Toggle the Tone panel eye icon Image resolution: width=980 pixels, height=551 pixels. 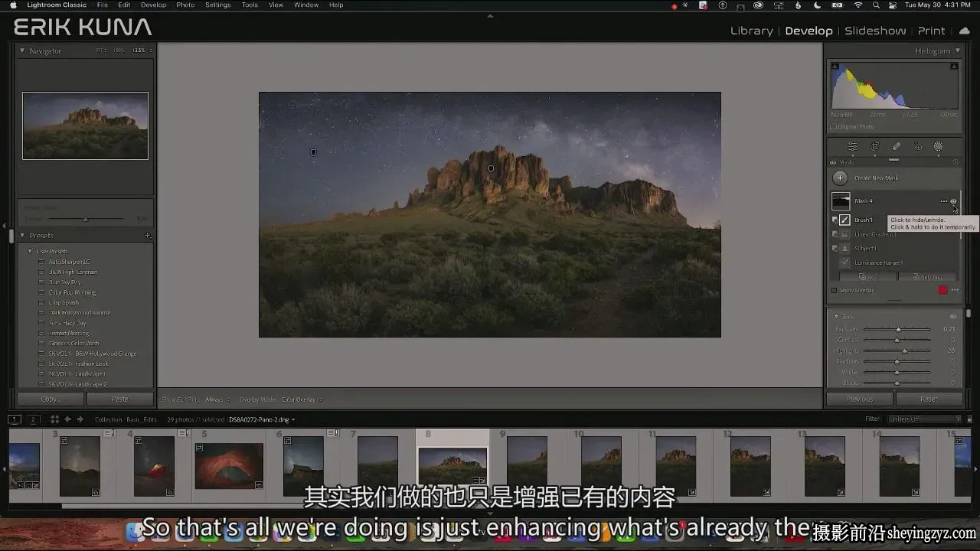[x=953, y=316]
